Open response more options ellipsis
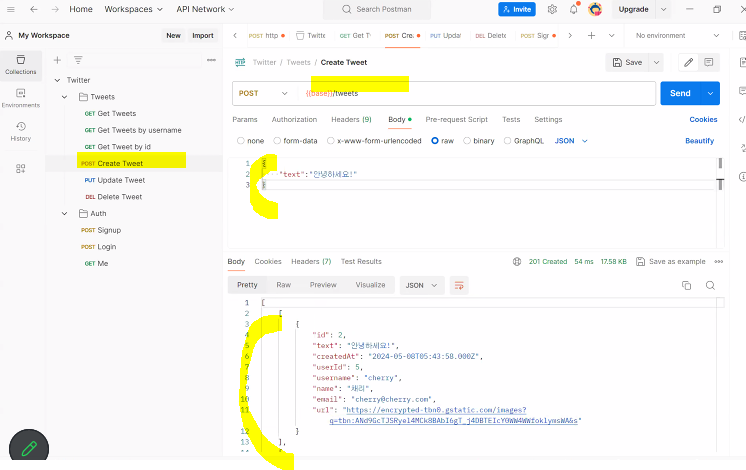 718,262
